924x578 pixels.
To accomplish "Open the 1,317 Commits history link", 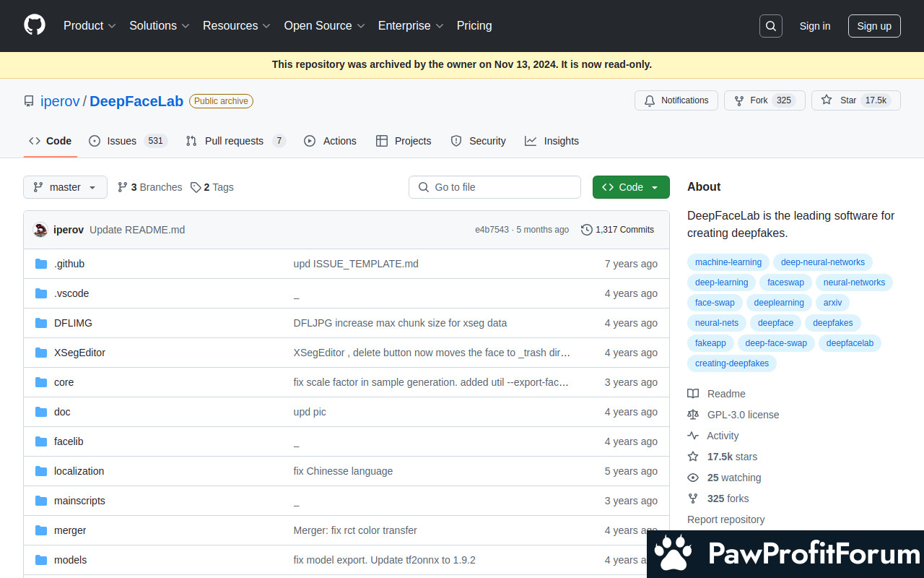I will [x=618, y=230].
